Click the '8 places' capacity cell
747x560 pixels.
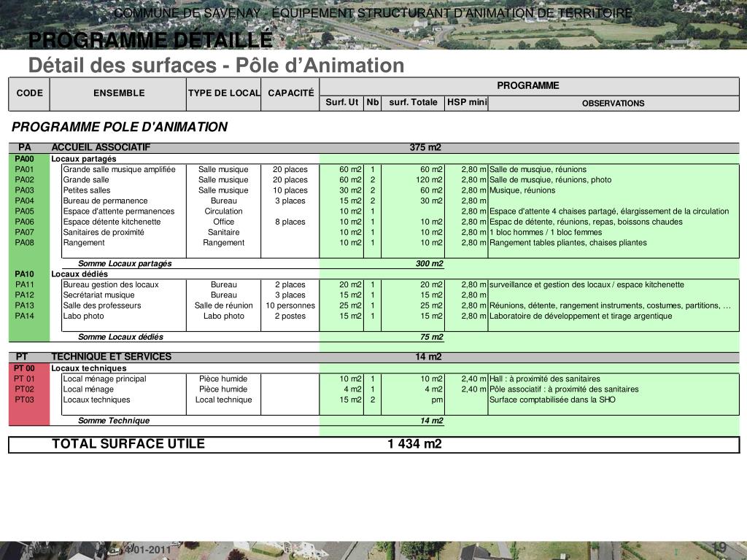290,222
